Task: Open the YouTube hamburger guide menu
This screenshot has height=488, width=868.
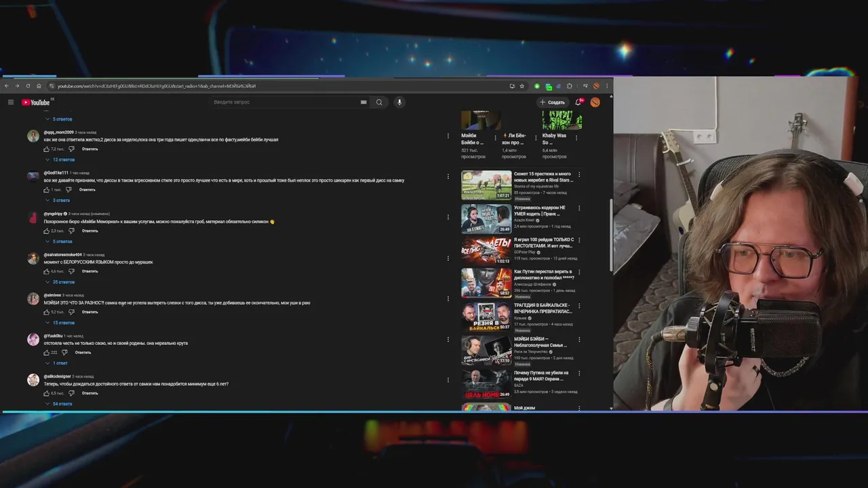Action: click(11, 102)
